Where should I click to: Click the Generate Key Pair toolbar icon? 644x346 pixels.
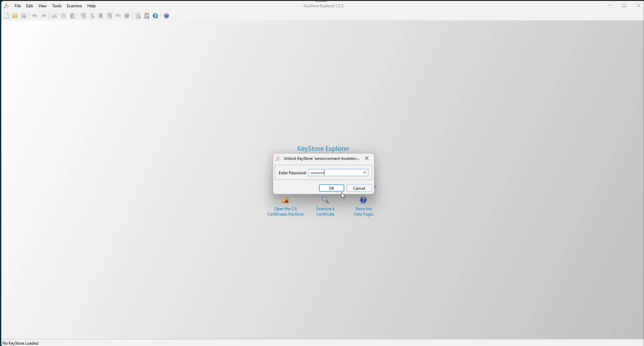click(x=84, y=16)
